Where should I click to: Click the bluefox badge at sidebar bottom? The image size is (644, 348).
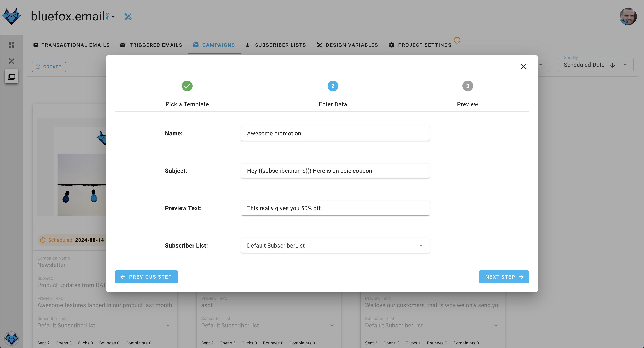pos(11,338)
